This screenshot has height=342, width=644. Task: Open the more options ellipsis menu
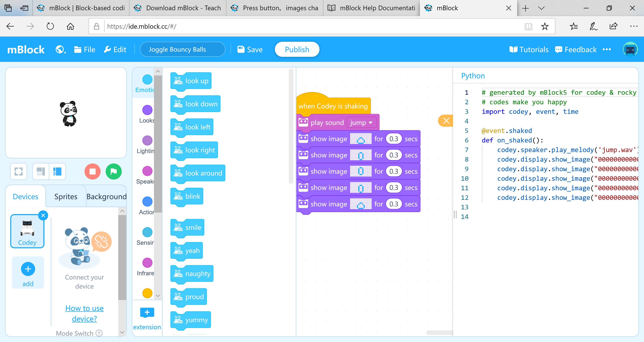607,49
